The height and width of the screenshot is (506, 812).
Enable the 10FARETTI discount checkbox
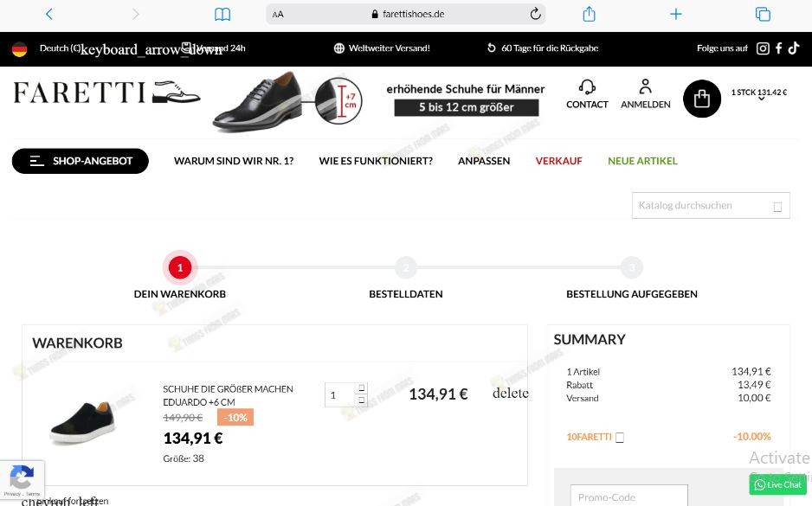(x=619, y=438)
